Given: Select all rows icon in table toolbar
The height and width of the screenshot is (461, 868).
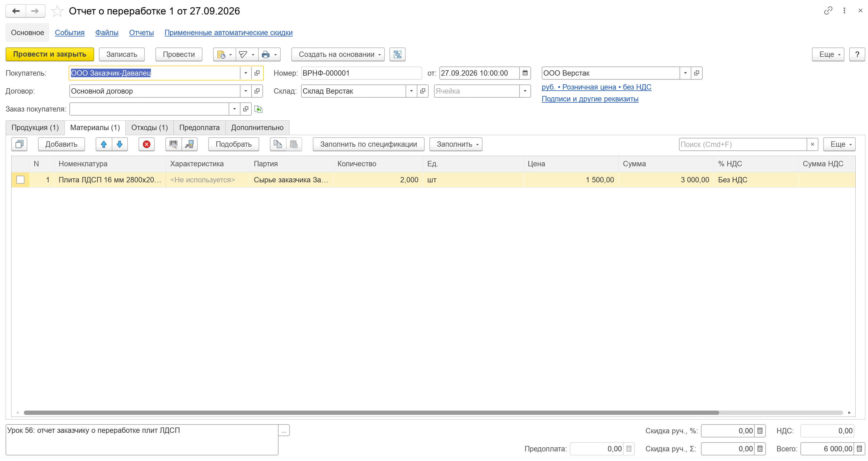Looking at the screenshot, I should pyautogui.click(x=19, y=144).
